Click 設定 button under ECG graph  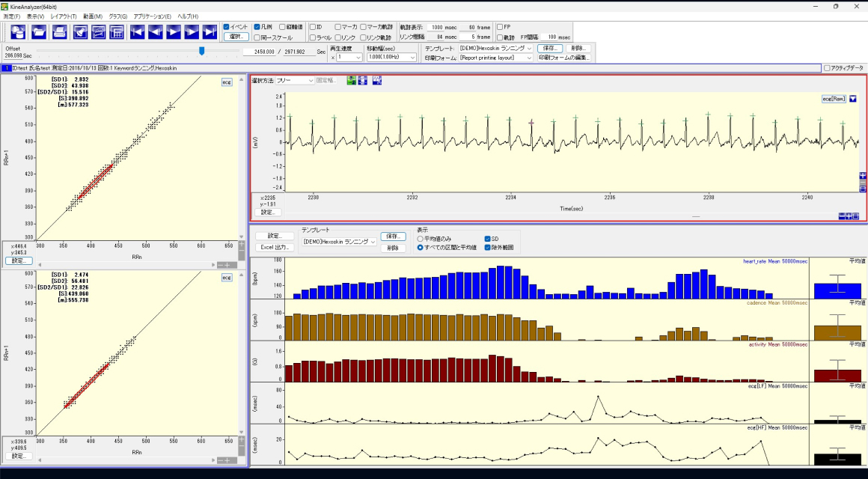[268, 212]
